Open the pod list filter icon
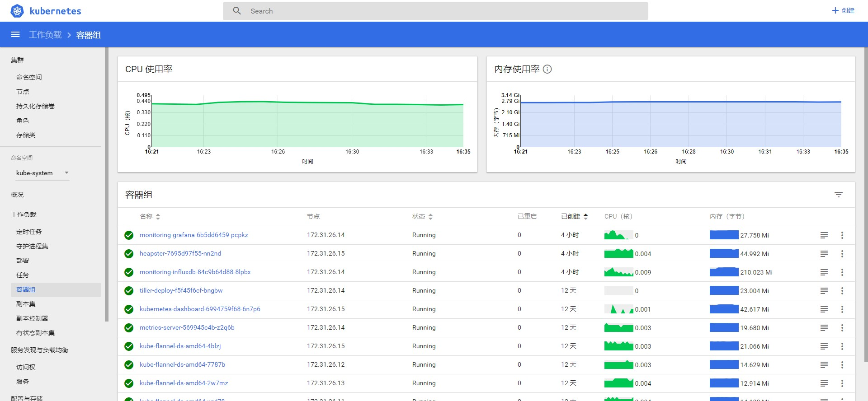This screenshot has height=401, width=868. point(839,195)
